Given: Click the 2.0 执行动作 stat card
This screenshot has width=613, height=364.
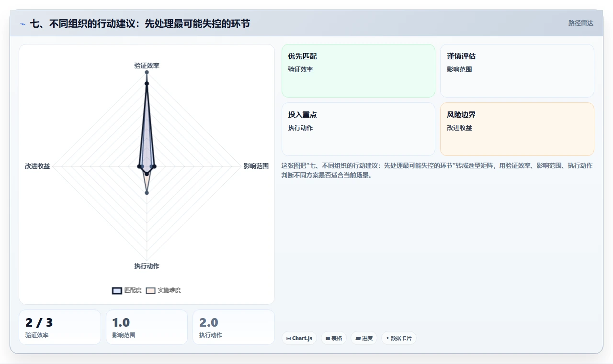Looking at the screenshot, I should click(x=234, y=327).
